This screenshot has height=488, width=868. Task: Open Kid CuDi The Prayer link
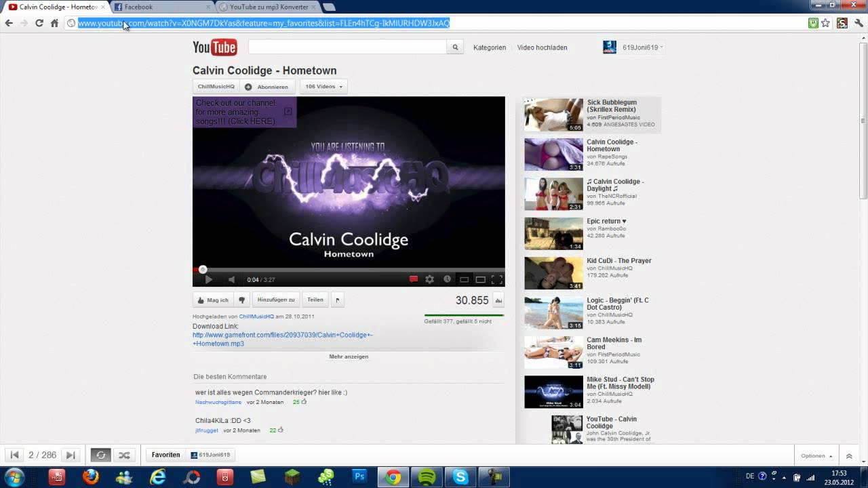point(619,260)
